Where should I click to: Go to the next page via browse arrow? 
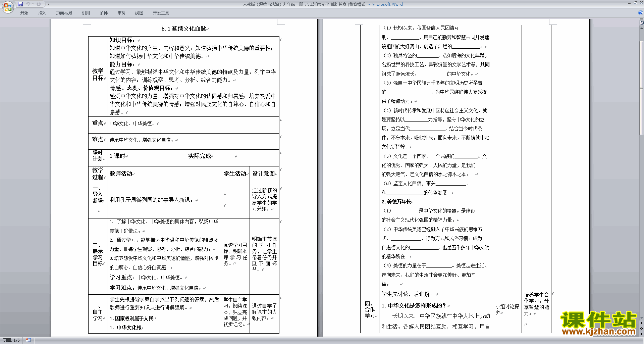(x=642, y=334)
